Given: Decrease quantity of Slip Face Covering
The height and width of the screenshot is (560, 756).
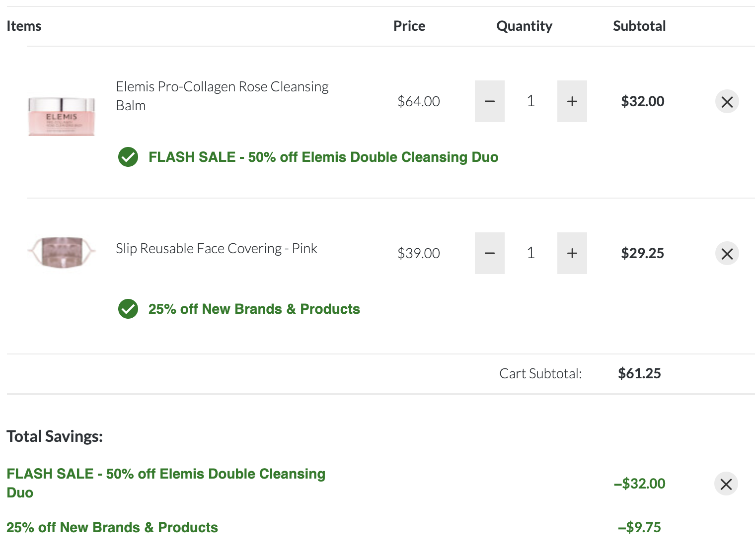Looking at the screenshot, I should [x=489, y=253].
